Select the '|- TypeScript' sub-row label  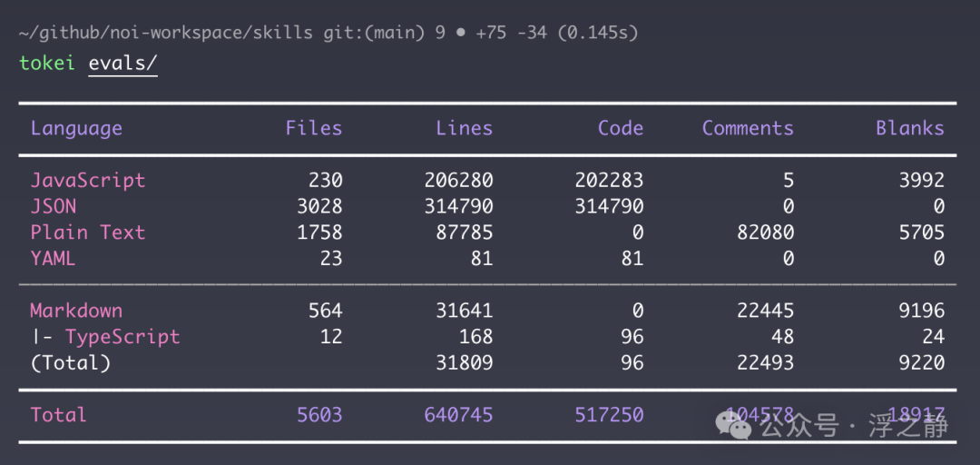[x=105, y=337]
